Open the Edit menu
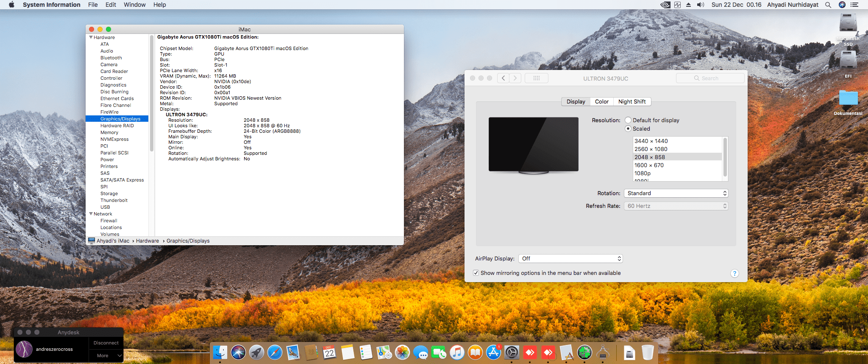868x364 pixels. click(x=111, y=5)
